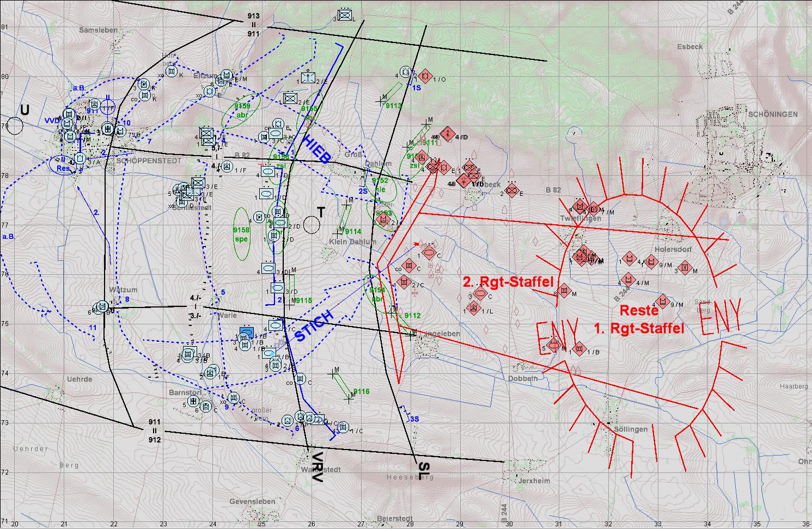Click the circle marker labeled T
This screenshot has width=812, height=529.
click(312, 223)
